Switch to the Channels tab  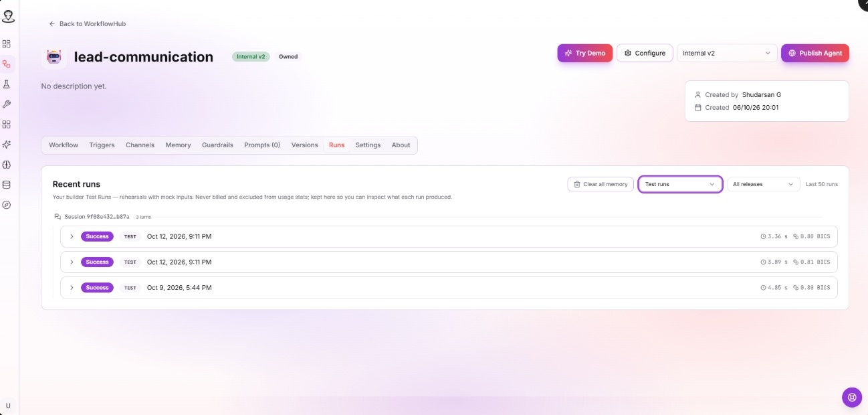coord(140,145)
